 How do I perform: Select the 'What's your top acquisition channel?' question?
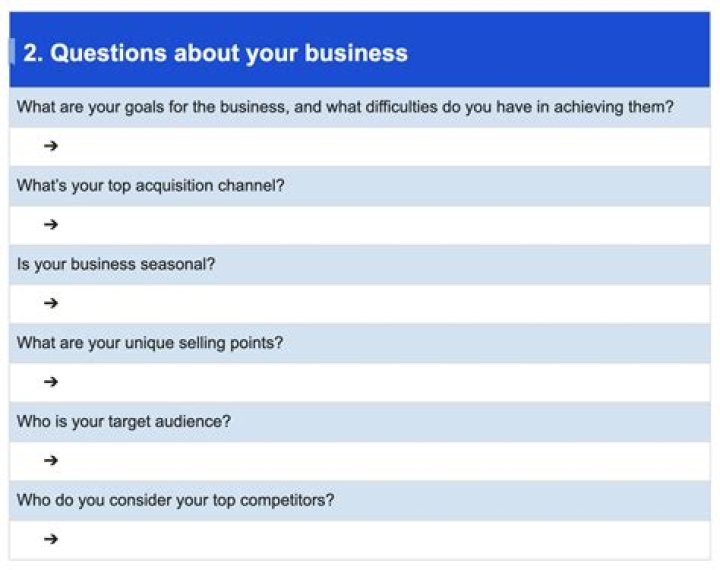tap(151, 185)
